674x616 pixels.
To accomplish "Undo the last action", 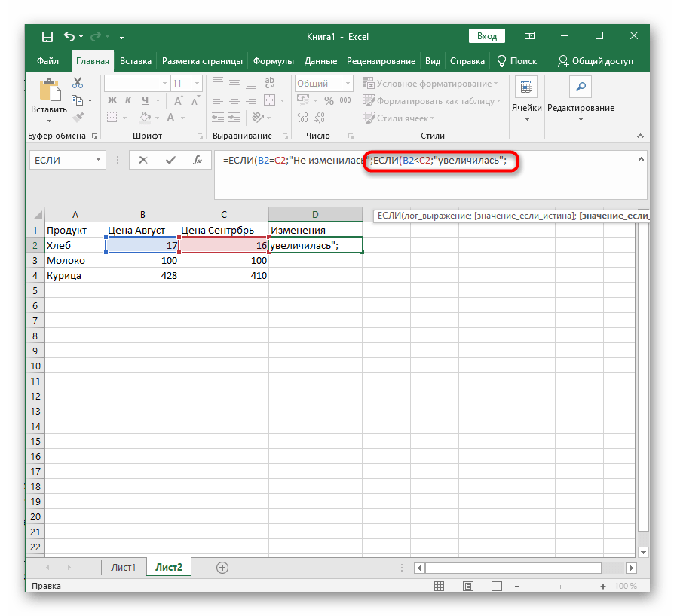I will tap(69, 36).
